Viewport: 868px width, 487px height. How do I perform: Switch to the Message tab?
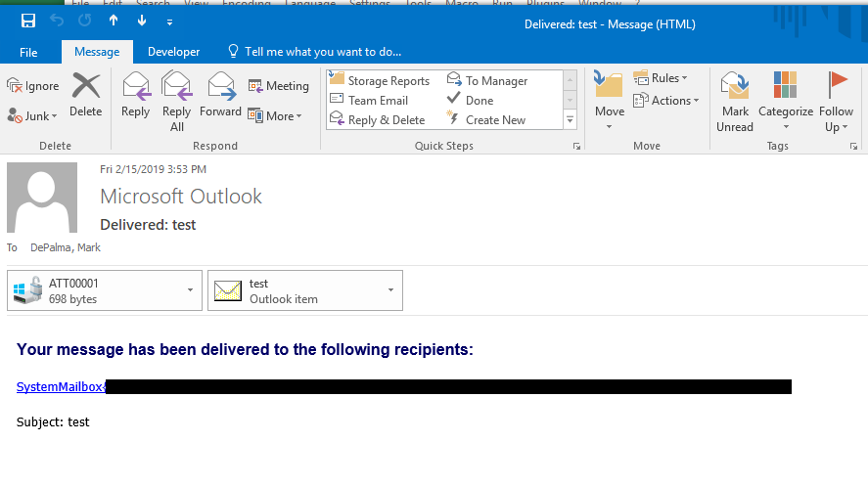coord(97,52)
